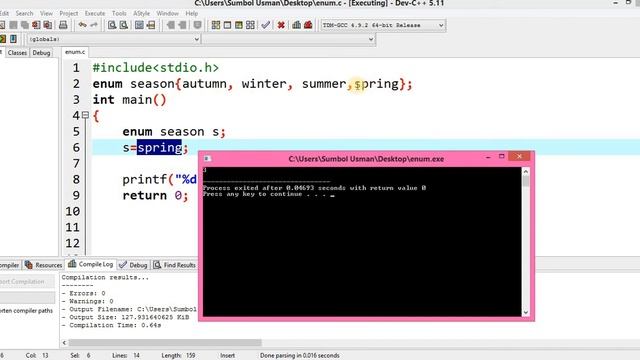Switch to the bottom Debug tab
The image size is (640, 360).
[133, 265]
